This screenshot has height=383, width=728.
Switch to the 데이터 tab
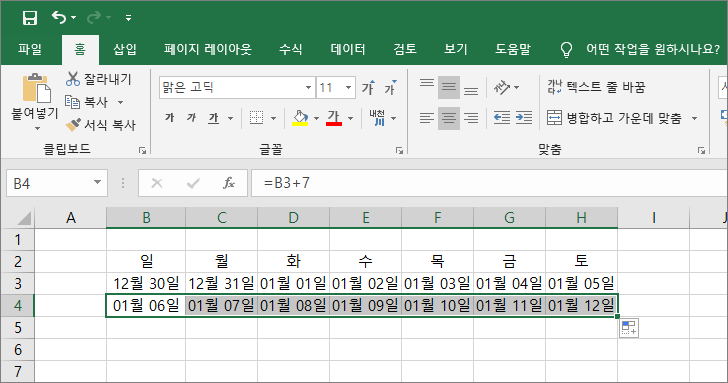[x=348, y=49]
